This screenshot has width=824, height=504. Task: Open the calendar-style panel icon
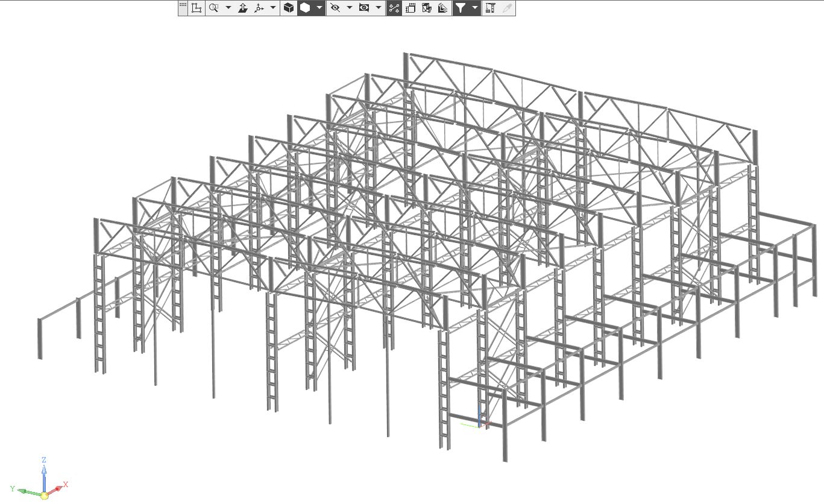pyautogui.click(x=412, y=8)
